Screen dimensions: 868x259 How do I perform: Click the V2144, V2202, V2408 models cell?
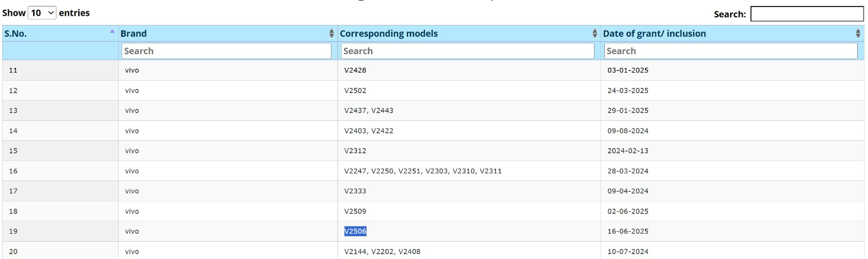(382, 251)
